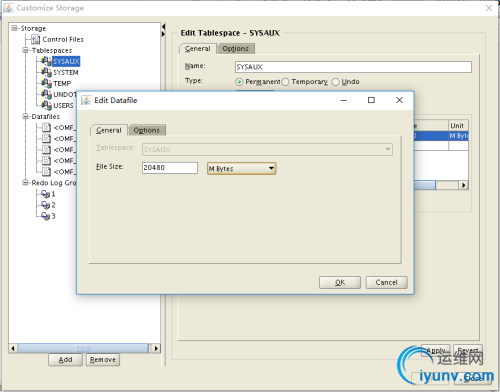This screenshot has height=392, width=500.
Task: Open the disabled Tablespace SYSAUX dropdown
Action: click(x=267, y=149)
